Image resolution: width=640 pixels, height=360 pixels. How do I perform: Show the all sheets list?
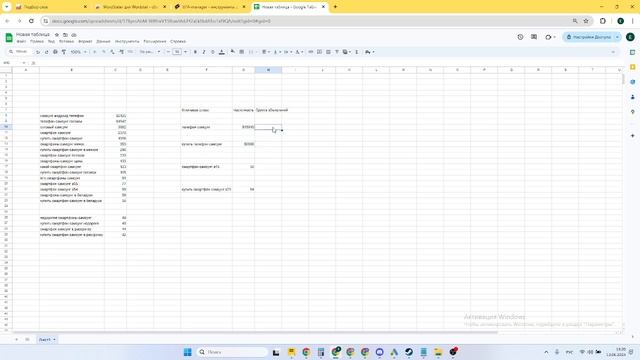click(x=27, y=339)
